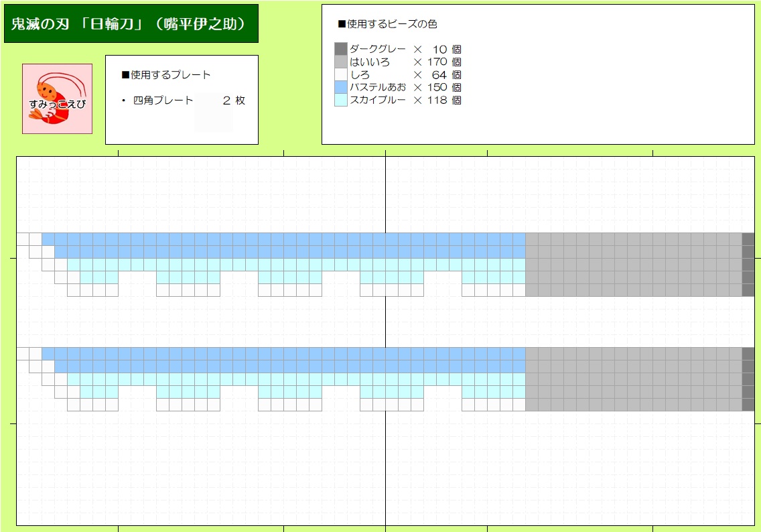Select the しろ white color swatch
This screenshot has width=761, height=532.
pos(341,74)
